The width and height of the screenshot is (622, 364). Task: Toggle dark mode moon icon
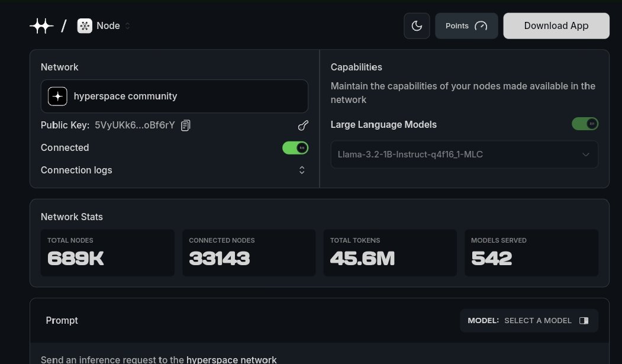coord(417,26)
